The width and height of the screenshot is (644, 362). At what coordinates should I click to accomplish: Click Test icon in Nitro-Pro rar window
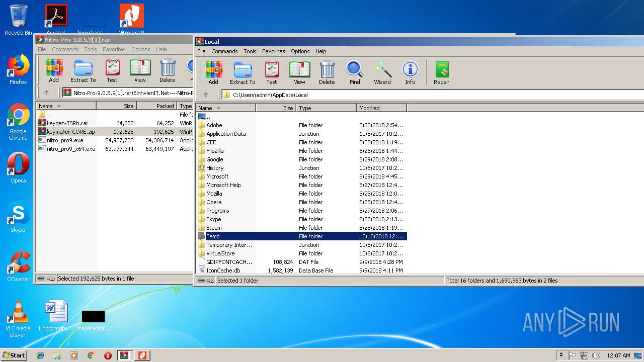click(x=112, y=70)
